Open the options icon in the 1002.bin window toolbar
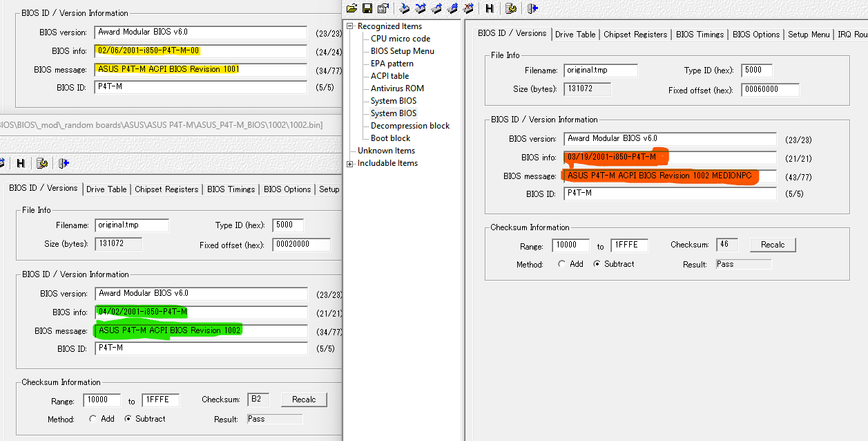The width and height of the screenshot is (868, 441). tap(42, 163)
